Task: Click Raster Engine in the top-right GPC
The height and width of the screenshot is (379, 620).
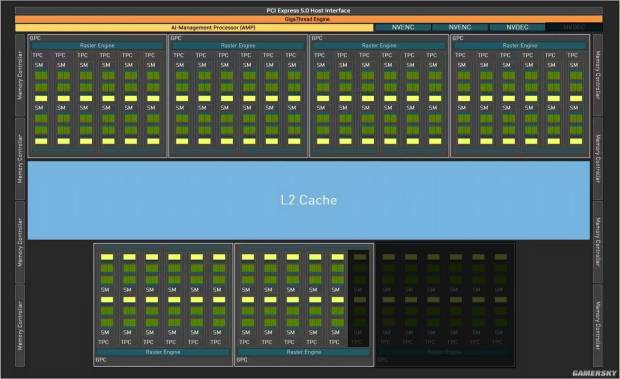Action: [x=520, y=45]
